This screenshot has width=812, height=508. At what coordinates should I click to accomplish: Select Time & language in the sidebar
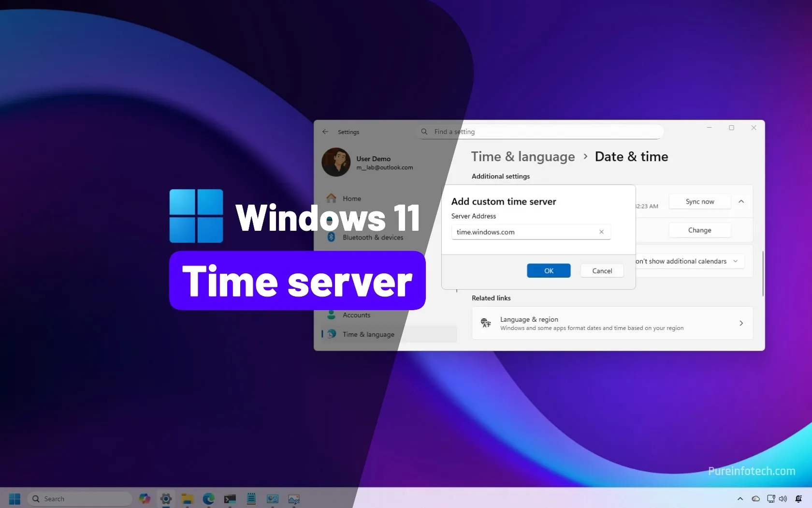pyautogui.click(x=368, y=334)
